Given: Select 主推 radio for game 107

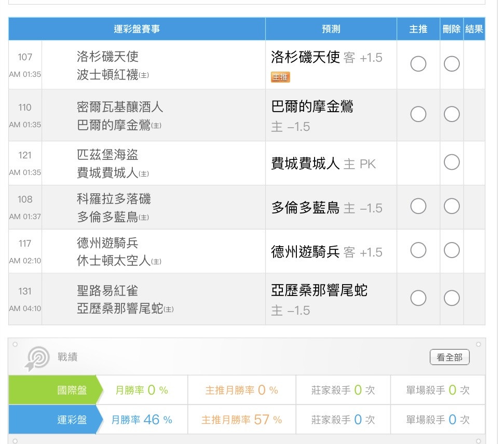Looking at the screenshot, I should click(x=418, y=64).
